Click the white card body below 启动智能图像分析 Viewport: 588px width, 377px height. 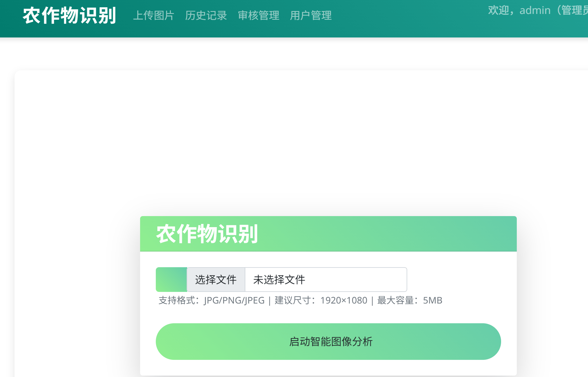point(328,368)
